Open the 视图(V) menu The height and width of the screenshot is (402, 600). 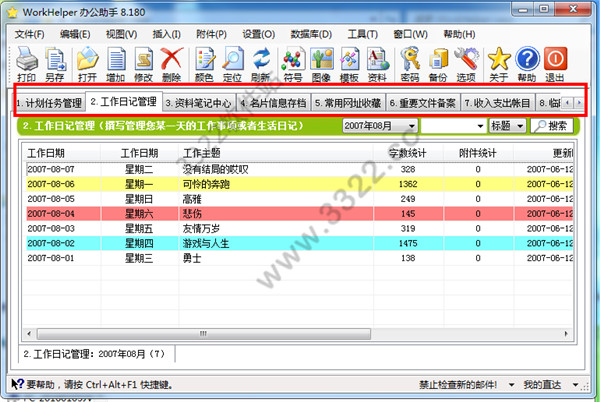point(122,34)
